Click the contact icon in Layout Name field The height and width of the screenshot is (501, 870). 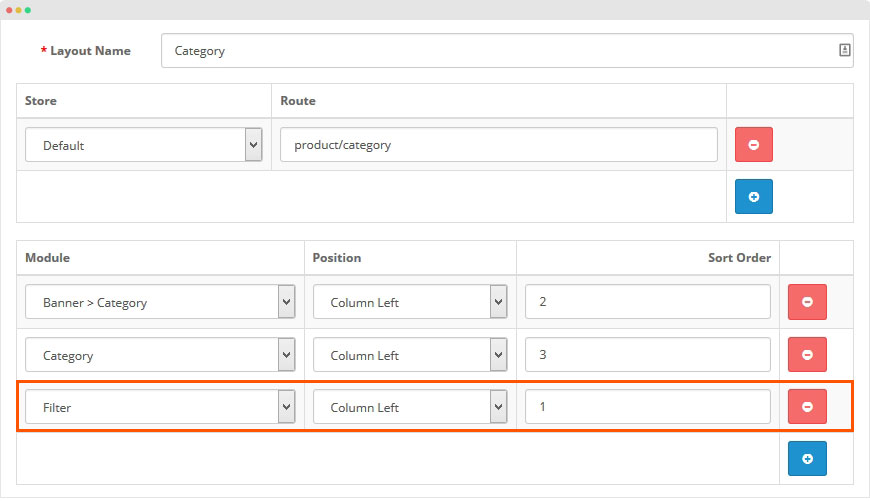pos(844,50)
